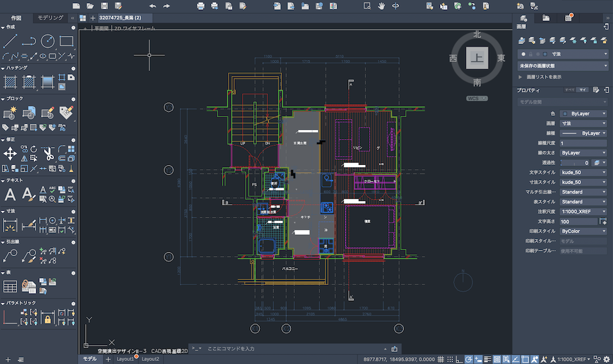The width and height of the screenshot is (613, 364).
Task: Click the 上 top face of ViewCube
Action: [x=477, y=58]
